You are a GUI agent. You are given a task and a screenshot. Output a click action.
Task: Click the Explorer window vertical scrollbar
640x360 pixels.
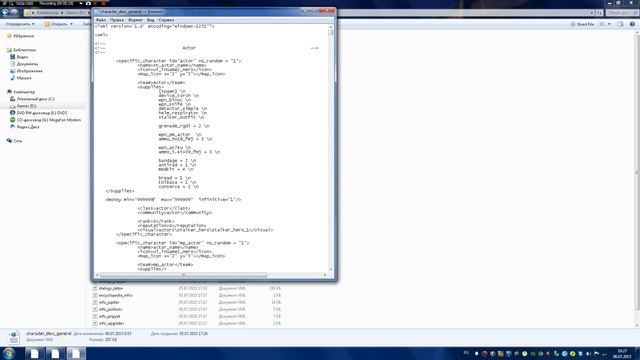tap(637, 178)
